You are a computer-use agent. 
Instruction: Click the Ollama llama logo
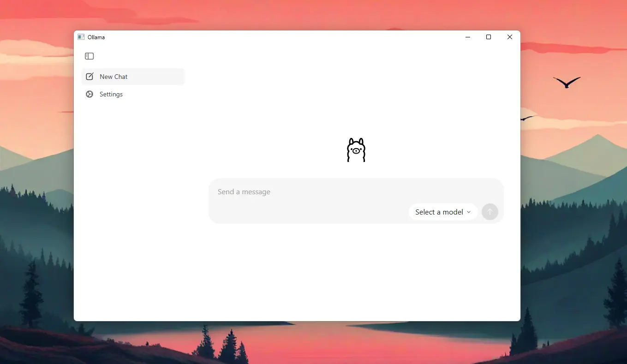[356, 150]
